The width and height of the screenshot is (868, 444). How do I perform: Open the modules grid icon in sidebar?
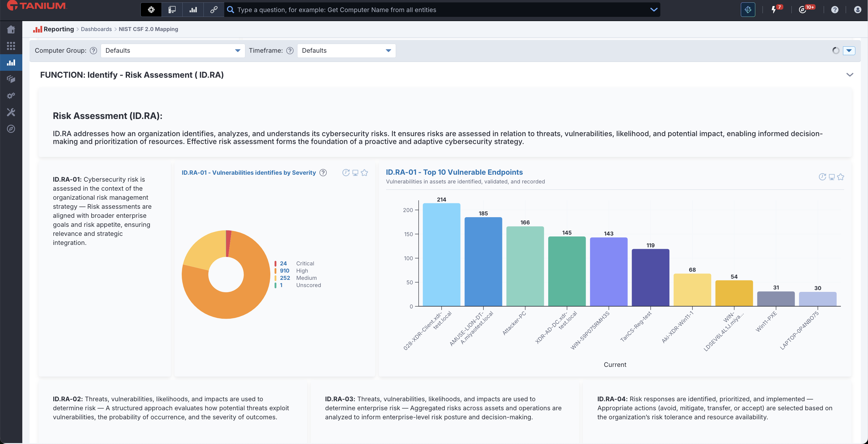(x=11, y=46)
